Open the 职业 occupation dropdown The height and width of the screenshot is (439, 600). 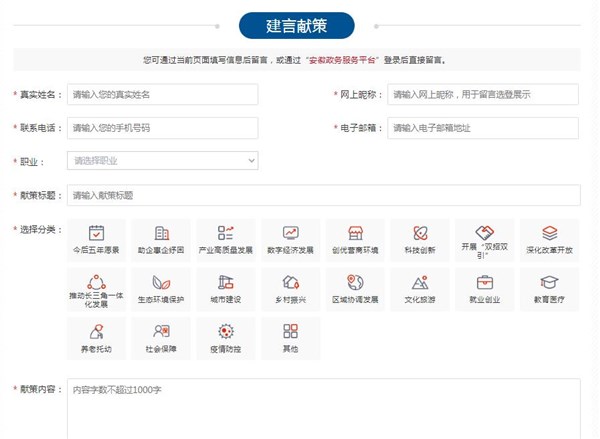[x=162, y=160]
